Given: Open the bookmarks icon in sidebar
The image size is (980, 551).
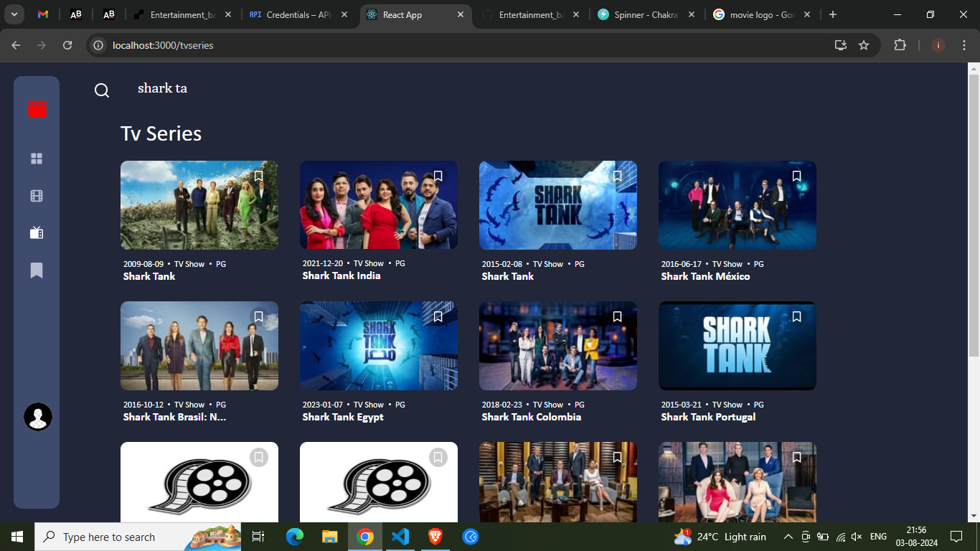Looking at the screenshot, I should (x=37, y=270).
